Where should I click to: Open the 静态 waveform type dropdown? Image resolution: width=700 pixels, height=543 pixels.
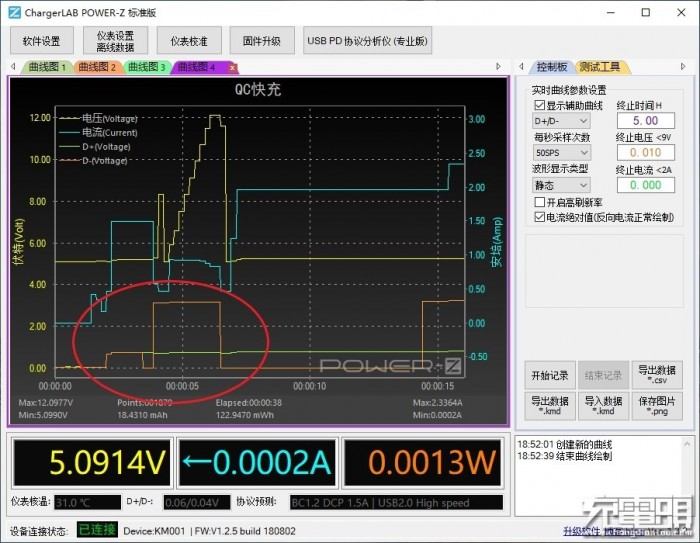coord(561,185)
